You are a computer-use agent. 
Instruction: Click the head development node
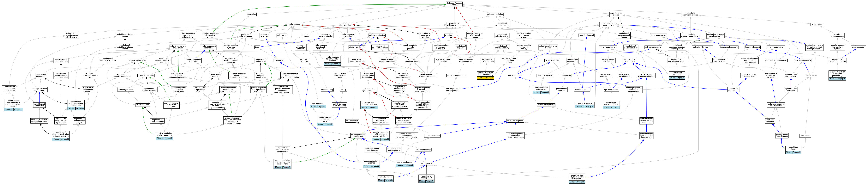point(586,35)
